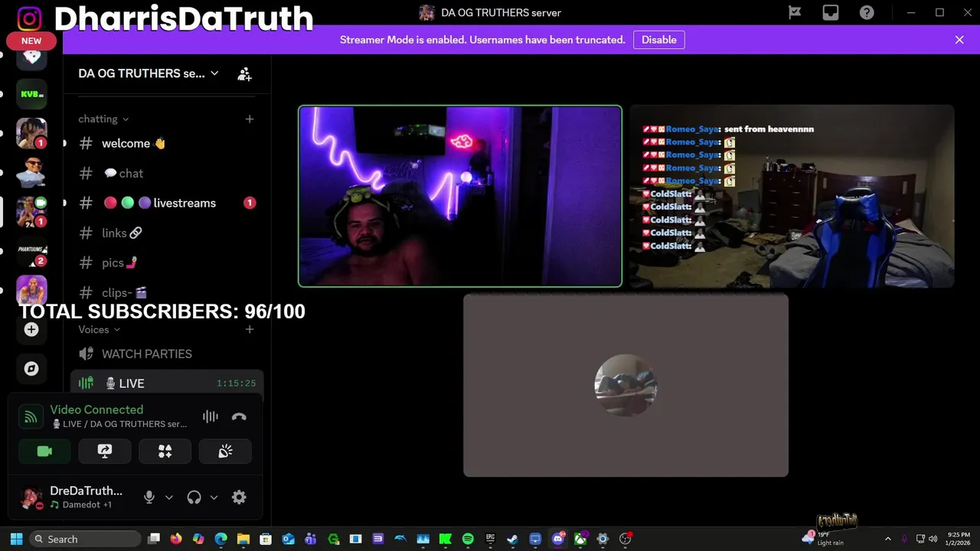Image resolution: width=980 pixels, height=551 pixels.
Task: Click the NEW unread mentions pill
Action: click(31, 41)
